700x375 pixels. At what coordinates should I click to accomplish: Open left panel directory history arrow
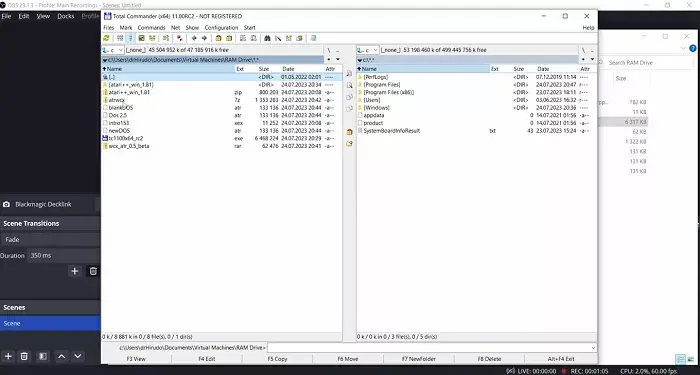coord(338,59)
